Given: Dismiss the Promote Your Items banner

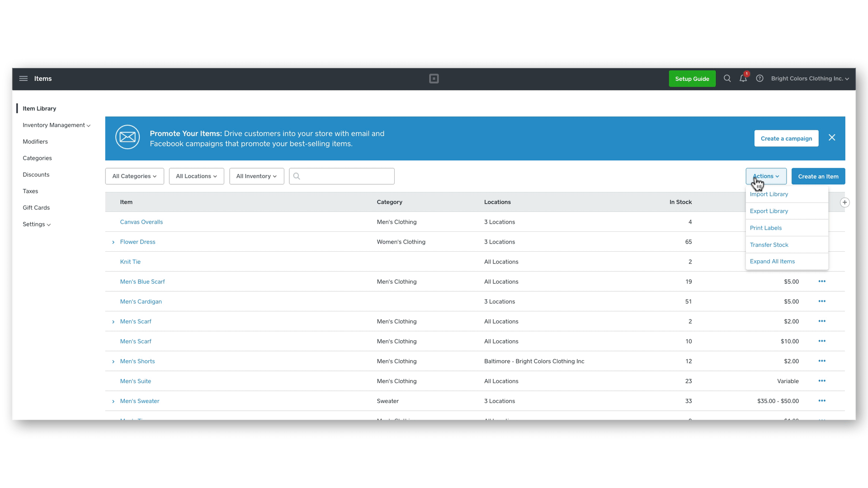Looking at the screenshot, I should 832,138.
